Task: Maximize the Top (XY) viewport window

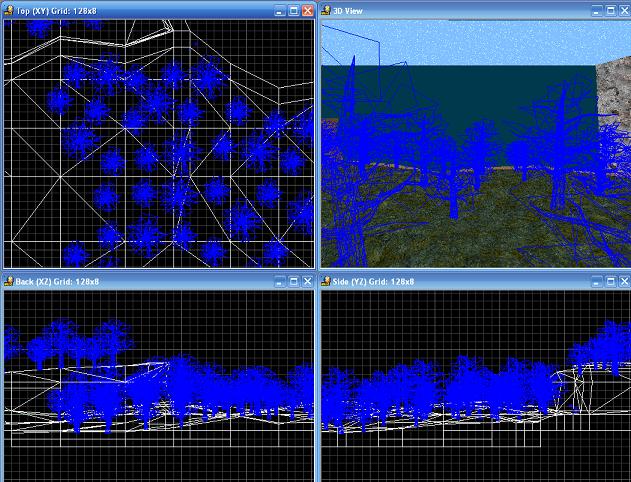Action: coord(294,11)
